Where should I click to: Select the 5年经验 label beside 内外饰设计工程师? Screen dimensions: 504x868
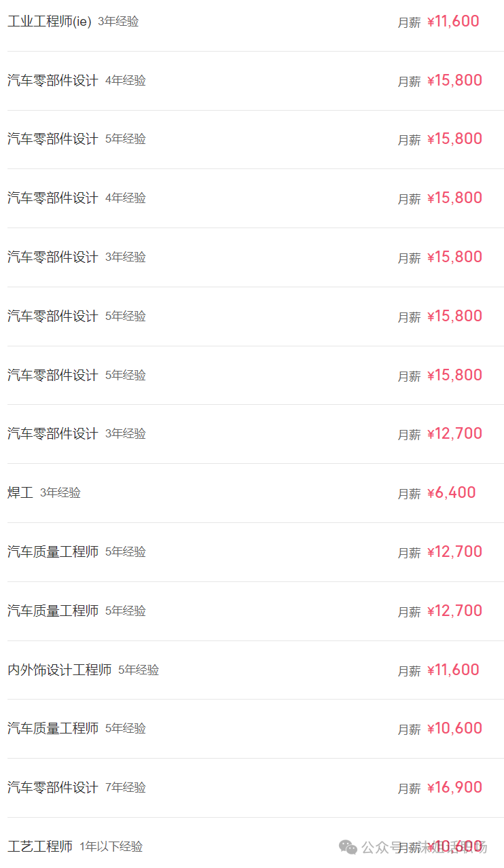139,670
